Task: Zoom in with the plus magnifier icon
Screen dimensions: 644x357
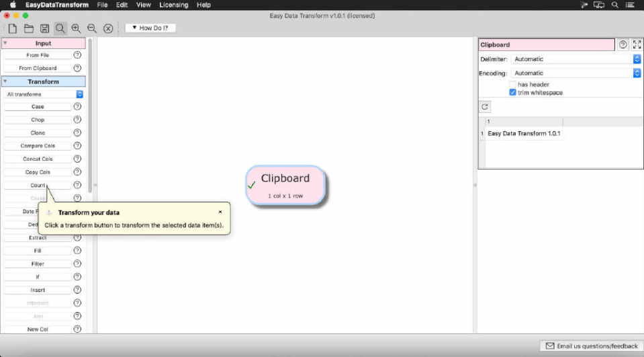Action: click(x=76, y=28)
